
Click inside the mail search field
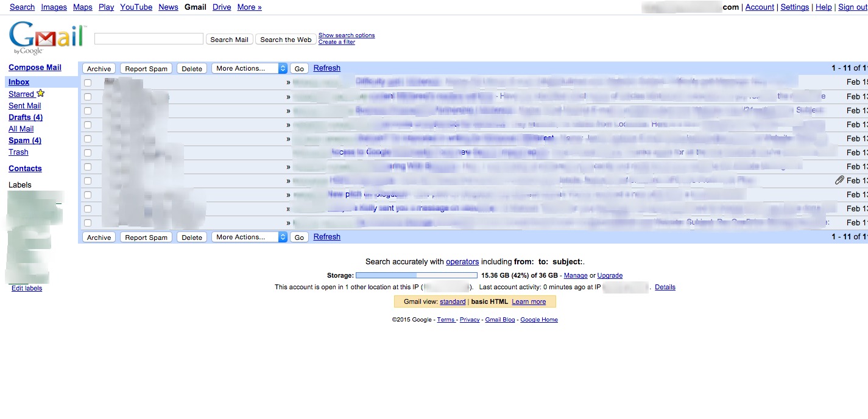click(x=149, y=39)
